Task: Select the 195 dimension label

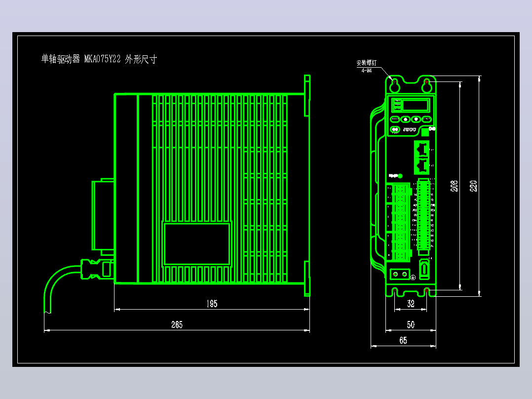Action: point(212,304)
